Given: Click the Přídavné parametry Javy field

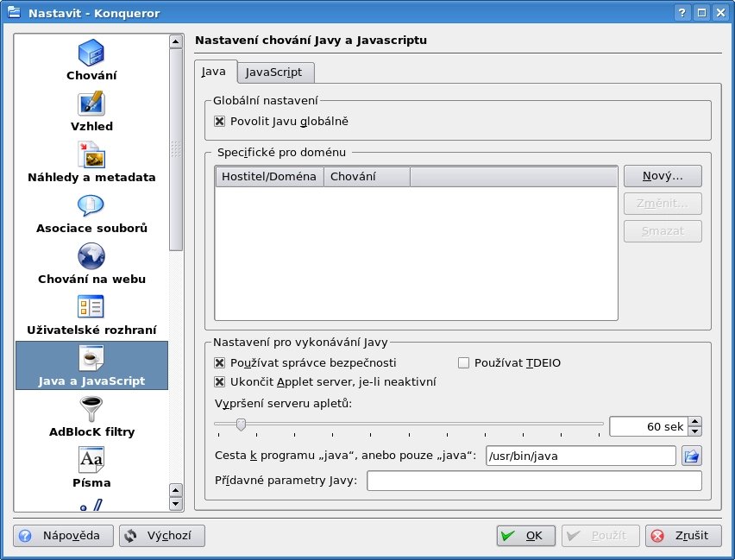Looking at the screenshot, I should click(534, 481).
